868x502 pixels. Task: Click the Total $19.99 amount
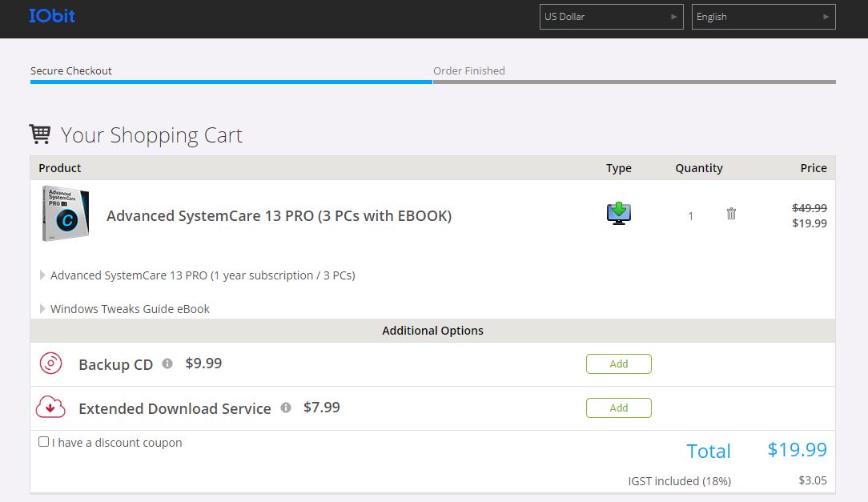click(x=798, y=449)
